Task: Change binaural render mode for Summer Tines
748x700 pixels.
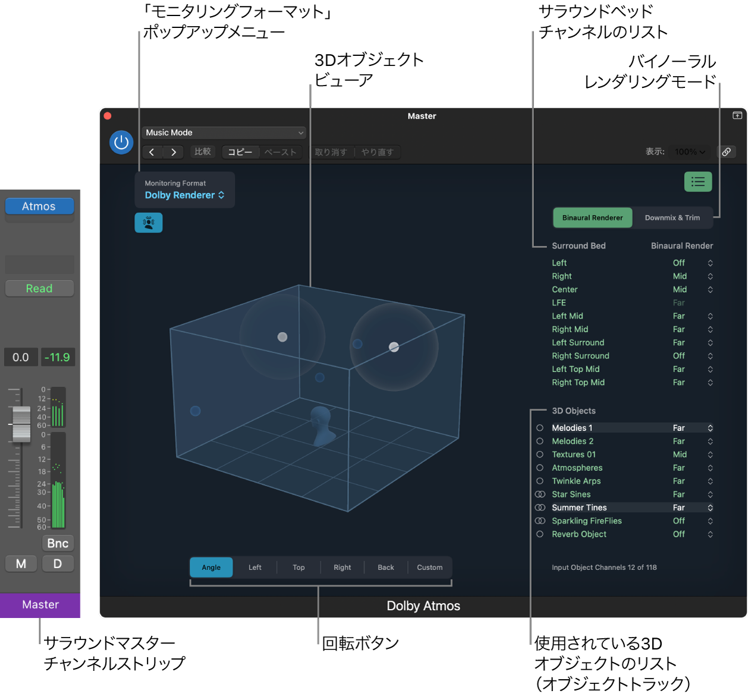Action: (x=693, y=507)
